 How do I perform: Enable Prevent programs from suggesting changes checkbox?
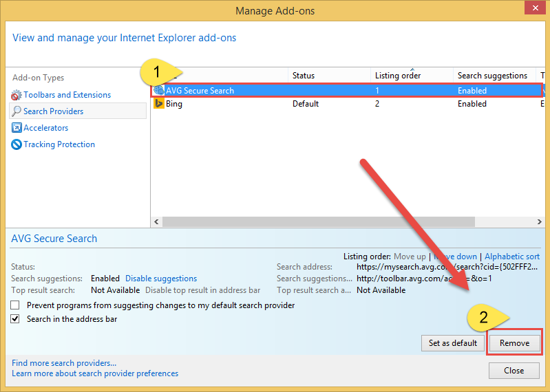point(14,305)
